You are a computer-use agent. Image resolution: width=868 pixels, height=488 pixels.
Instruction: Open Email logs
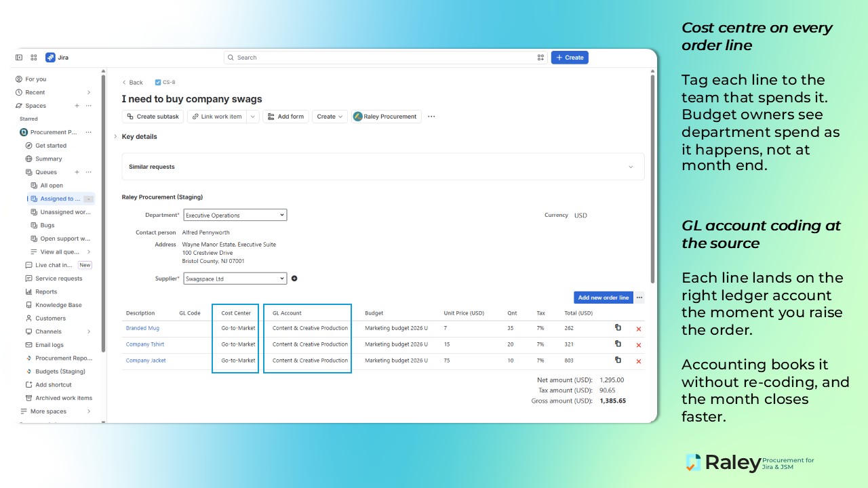coord(50,345)
